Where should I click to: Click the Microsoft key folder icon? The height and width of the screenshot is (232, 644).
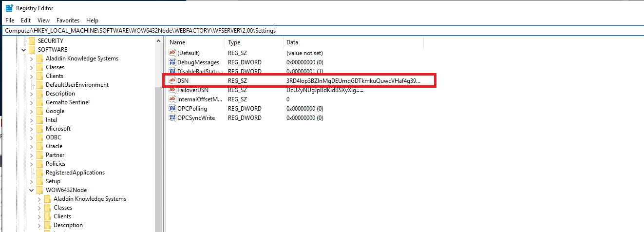pyautogui.click(x=39, y=129)
